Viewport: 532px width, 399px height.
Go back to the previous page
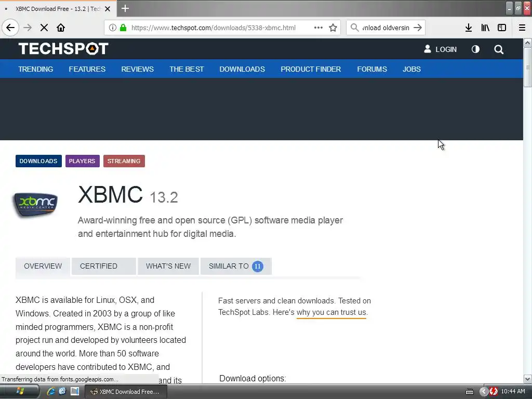point(10,28)
